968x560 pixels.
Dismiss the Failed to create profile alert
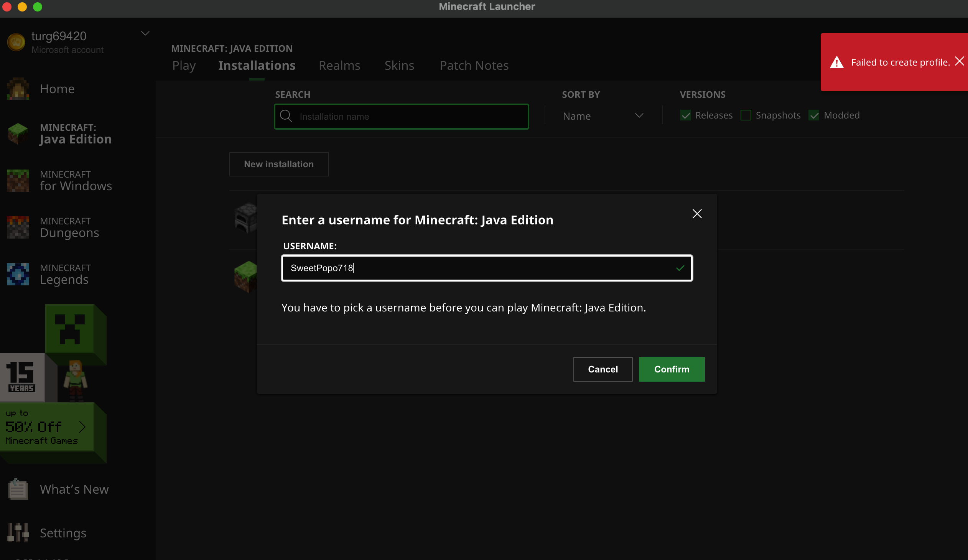pos(959,61)
